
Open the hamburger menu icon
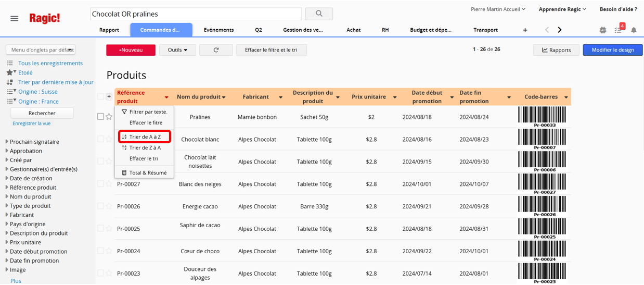tap(15, 18)
